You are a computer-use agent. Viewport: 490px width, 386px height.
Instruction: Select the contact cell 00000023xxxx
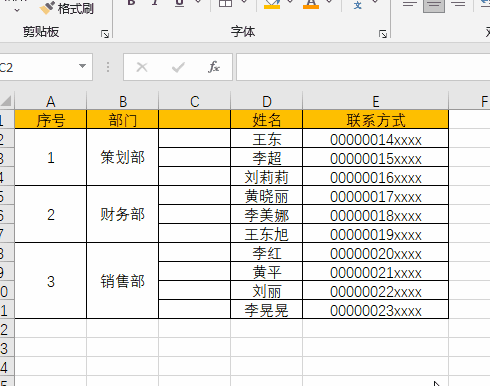(376, 309)
